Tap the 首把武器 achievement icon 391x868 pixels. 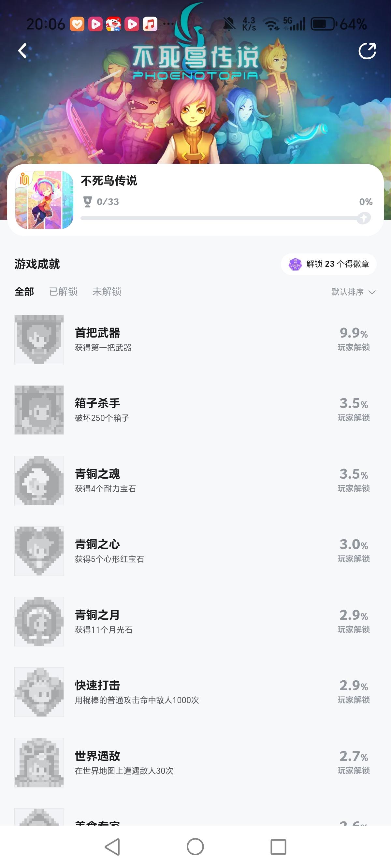click(39, 339)
